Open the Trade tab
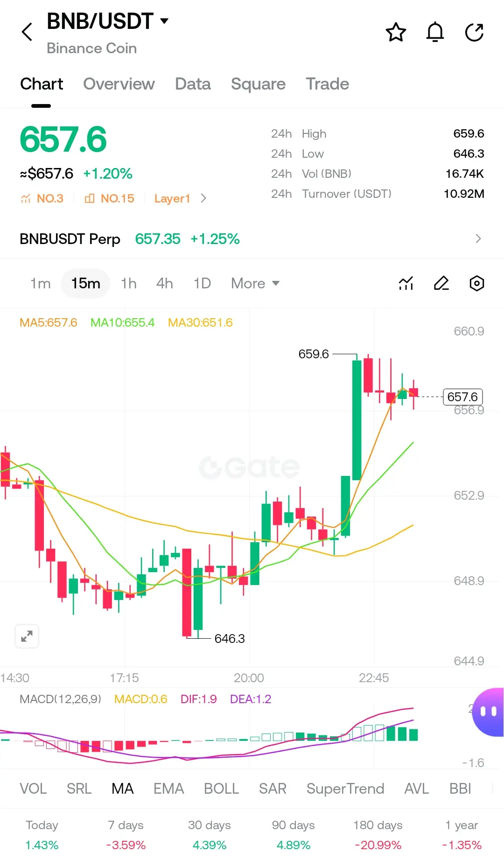 [327, 84]
